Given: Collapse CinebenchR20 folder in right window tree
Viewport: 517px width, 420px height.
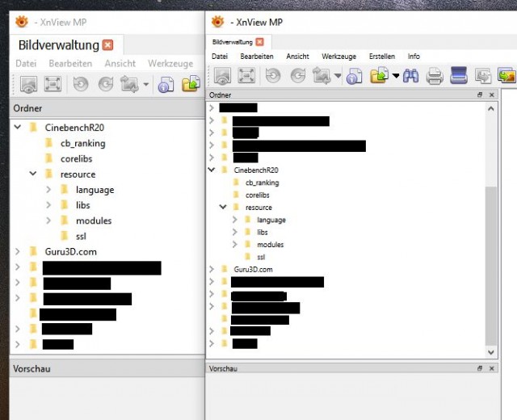Looking at the screenshot, I should pos(212,170).
